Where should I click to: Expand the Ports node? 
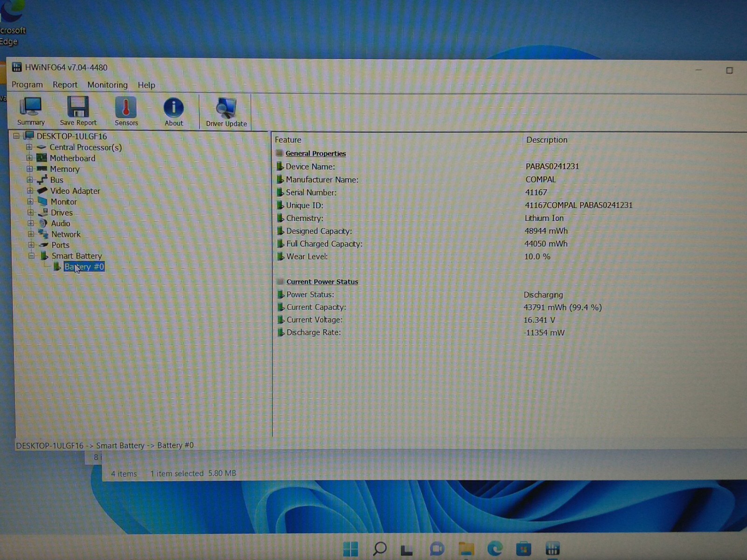click(x=31, y=245)
